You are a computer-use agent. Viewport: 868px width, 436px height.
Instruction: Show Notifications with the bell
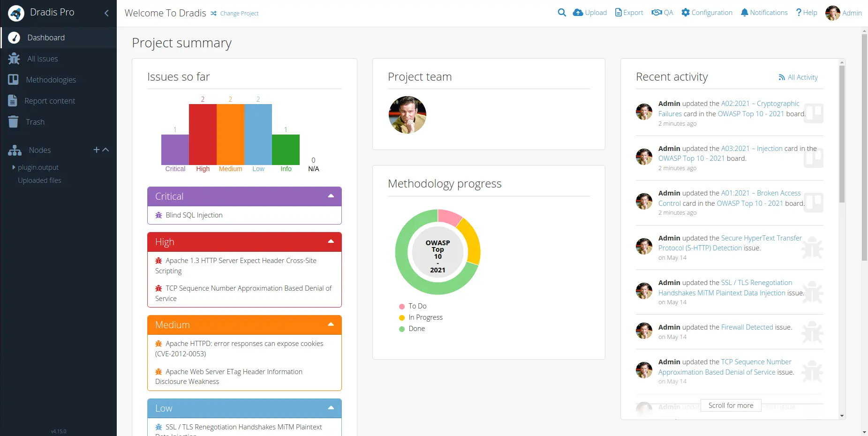coord(764,13)
